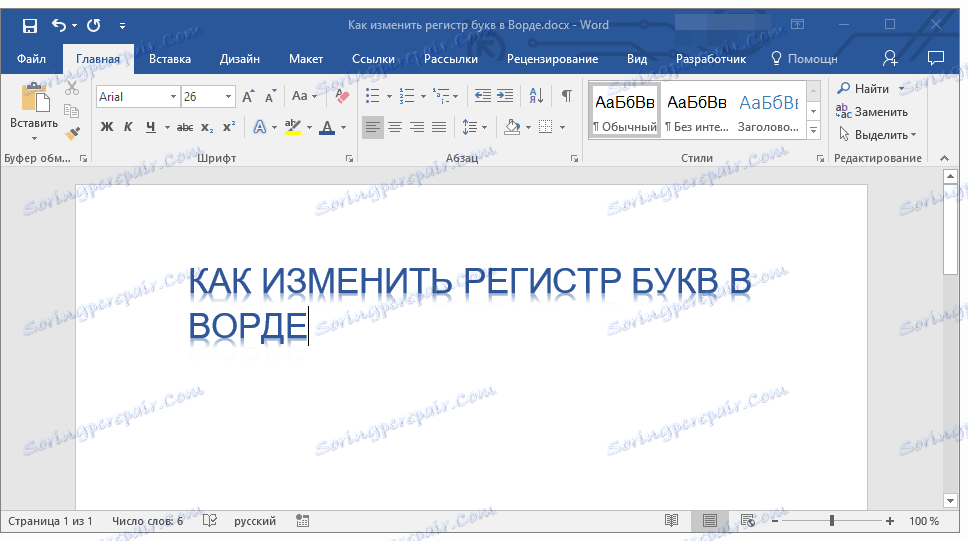Screen dimensions: 968x541
Task: Open the Arial font name dropdown
Action: pyautogui.click(x=173, y=97)
